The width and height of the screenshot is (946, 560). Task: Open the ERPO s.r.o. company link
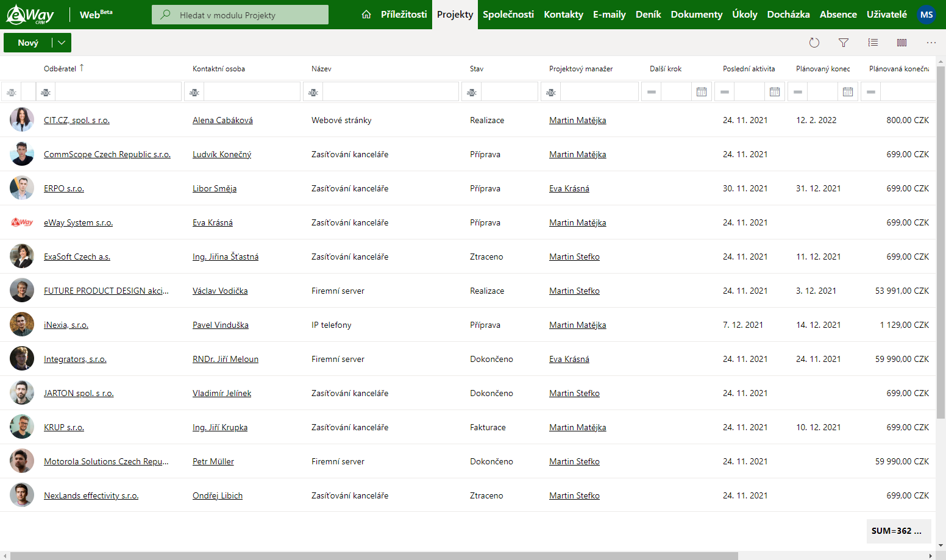point(64,189)
